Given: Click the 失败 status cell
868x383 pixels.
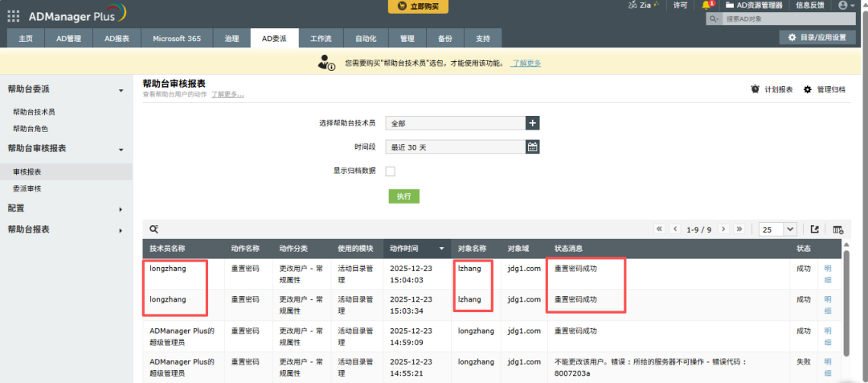Looking at the screenshot, I should click(803, 362).
